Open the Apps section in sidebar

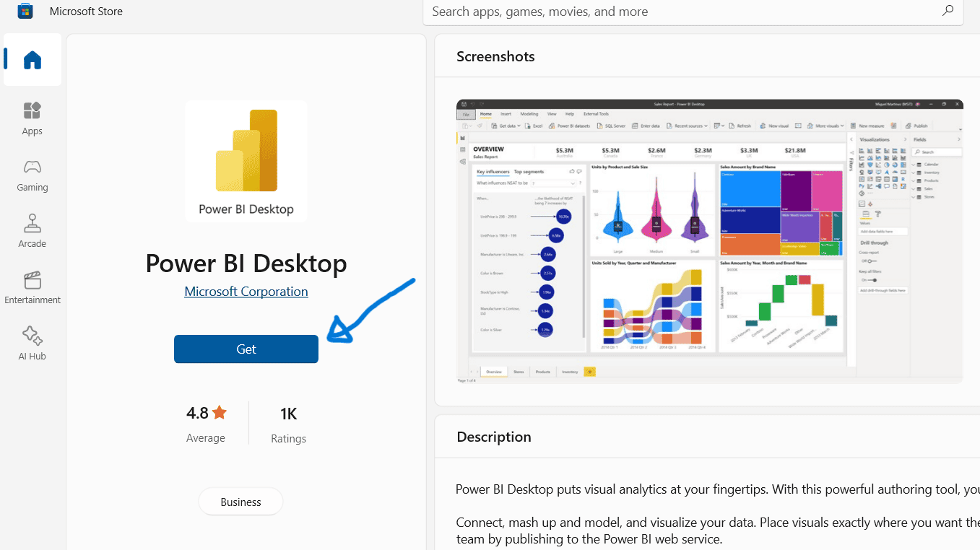(x=32, y=118)
